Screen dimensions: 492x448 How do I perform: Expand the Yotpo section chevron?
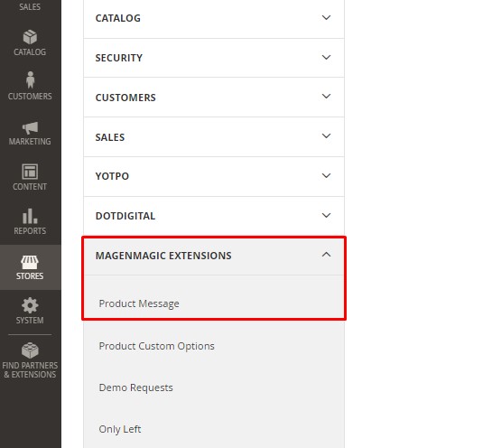[326, 176]
